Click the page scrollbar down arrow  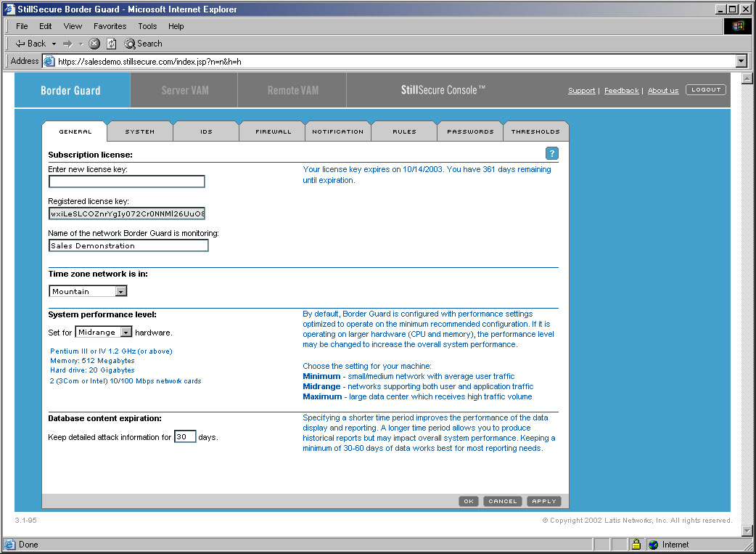point(747,530)
